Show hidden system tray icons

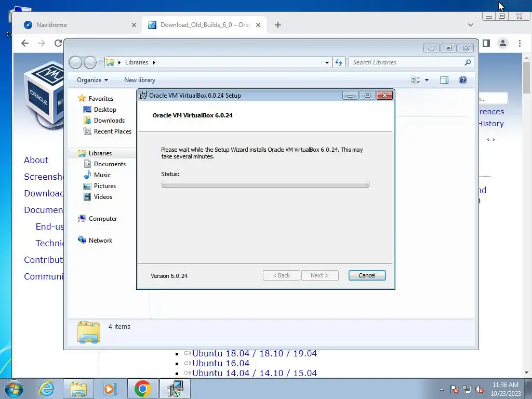click(x=442, y=389)
